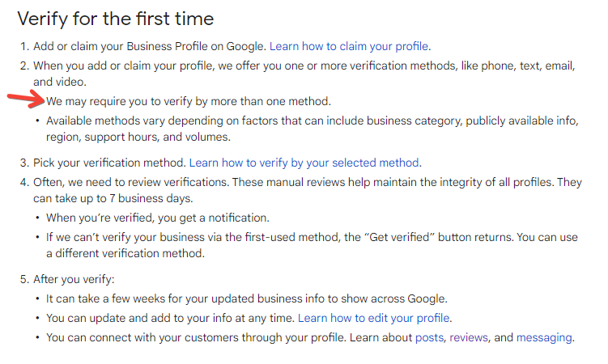Open the messaging link
The height and width of the screenshot is (364, 608).
[544, 337]
